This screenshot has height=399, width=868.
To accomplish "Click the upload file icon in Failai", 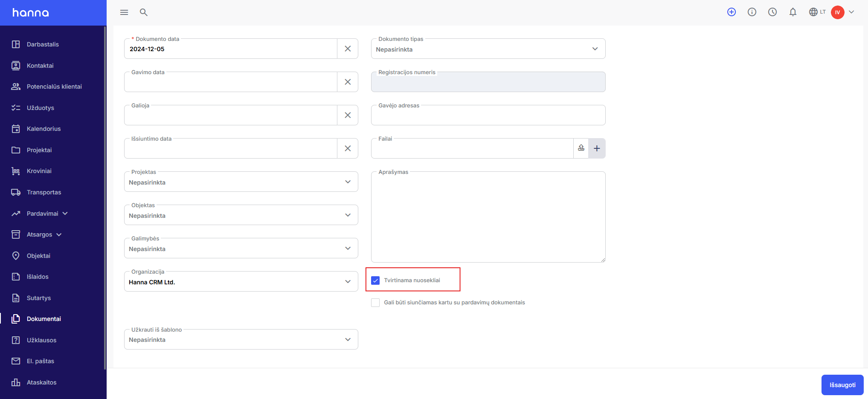I will (x=581, y=148).
